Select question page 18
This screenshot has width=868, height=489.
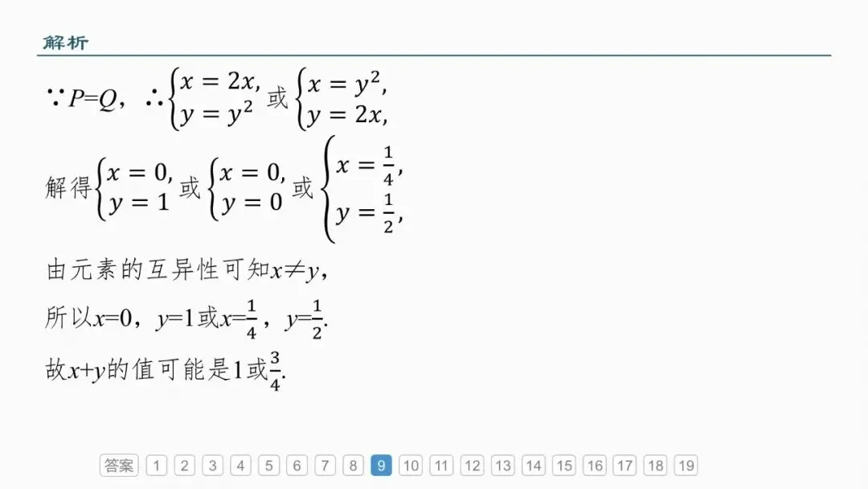[656, 465]
